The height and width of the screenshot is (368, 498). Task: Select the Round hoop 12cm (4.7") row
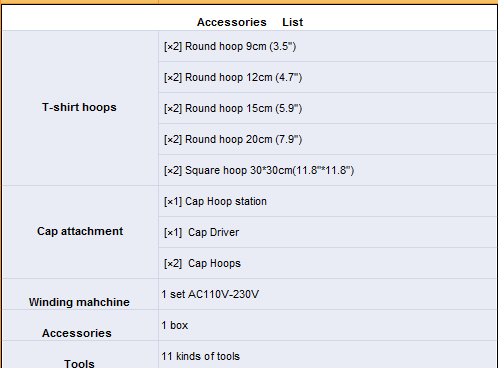(x=328, y=77)
